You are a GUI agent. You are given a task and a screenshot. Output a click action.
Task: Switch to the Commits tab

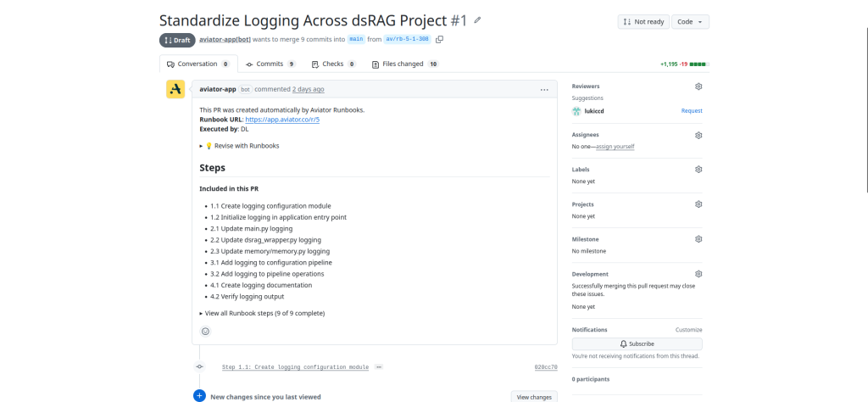(x=270, y=64)
